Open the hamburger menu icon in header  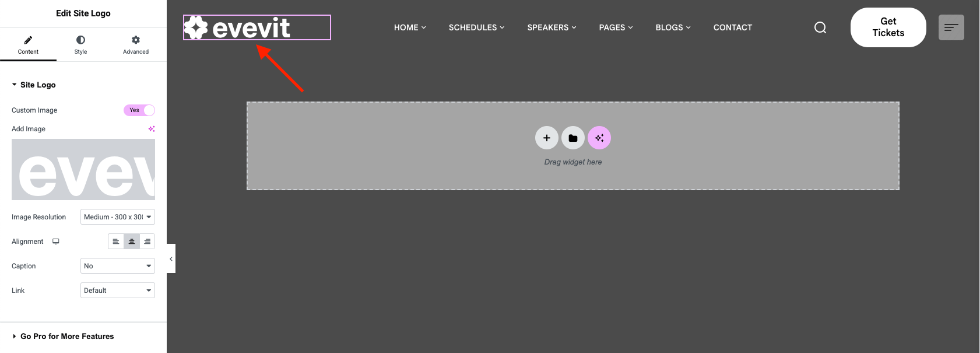951,27
